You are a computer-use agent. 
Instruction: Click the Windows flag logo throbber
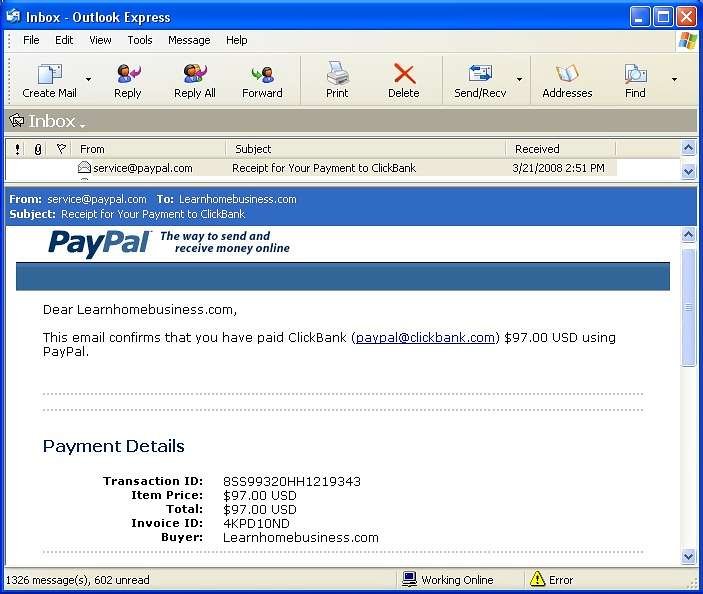687,41
